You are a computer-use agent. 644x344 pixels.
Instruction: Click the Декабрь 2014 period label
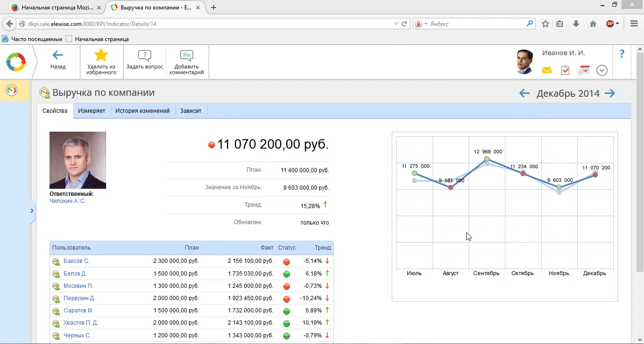[x=568, y=93]
